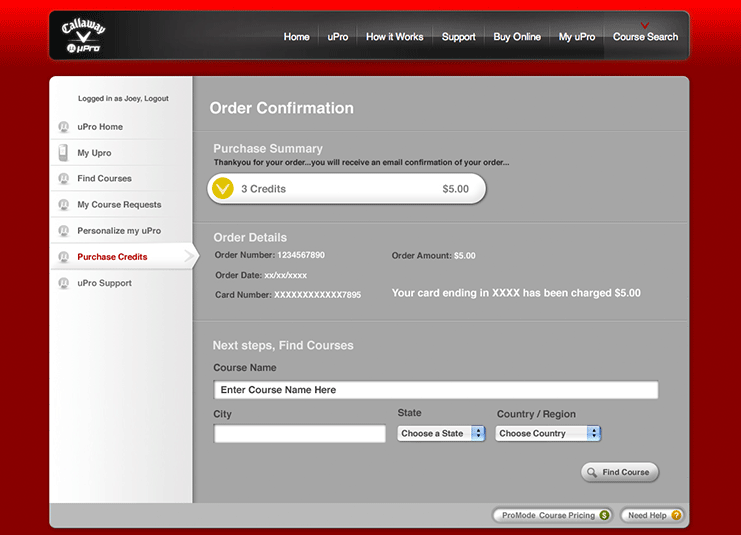Click the Order Confirmation heading
Image resolution: width=741 pixels, height=535 pixels.
click(x=282, y=108)
